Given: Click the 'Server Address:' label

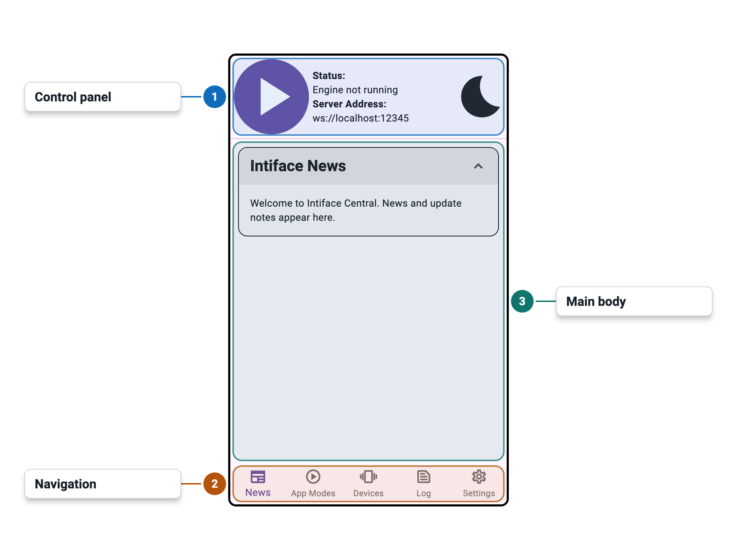Looking at the screenshot, I should point(349,104).
